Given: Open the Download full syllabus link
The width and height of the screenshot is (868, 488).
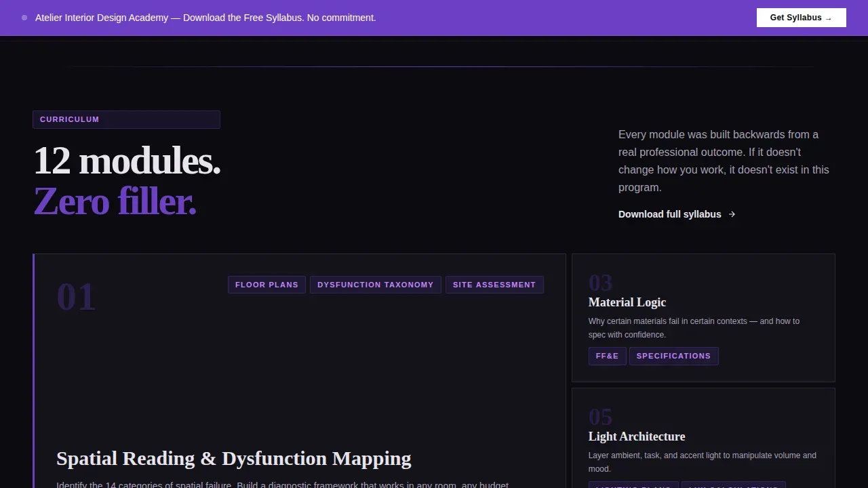Looking at the screenshot, I should click(x=677, y=214).
